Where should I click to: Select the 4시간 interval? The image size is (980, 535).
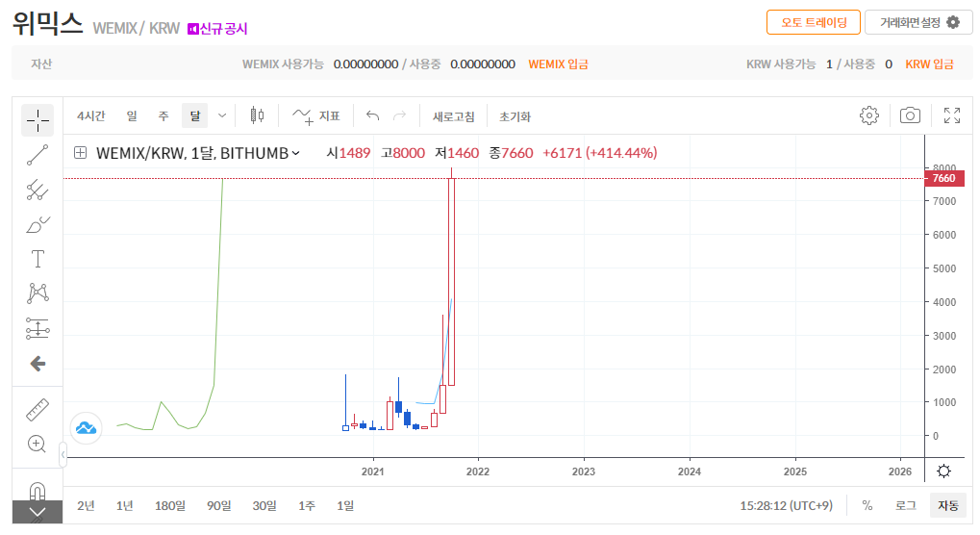(91, 116)
